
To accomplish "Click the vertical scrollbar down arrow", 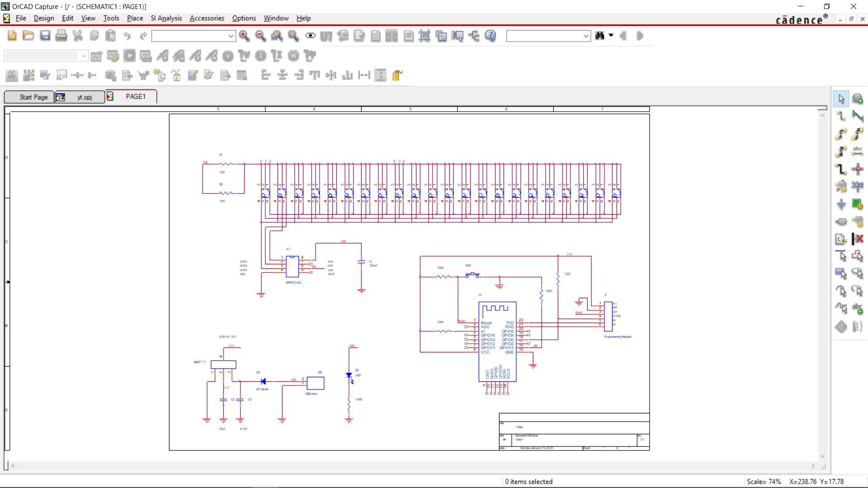I will pos(822,456).
